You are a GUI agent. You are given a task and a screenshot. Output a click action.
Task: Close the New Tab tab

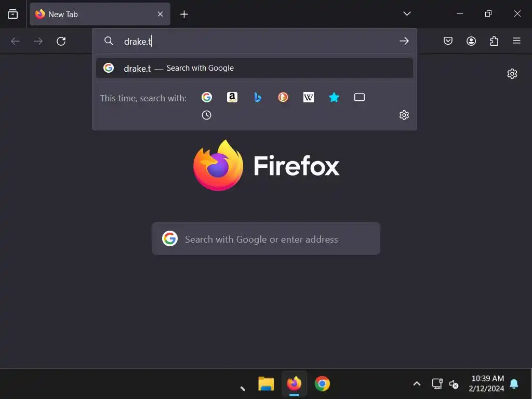(x=160, y=14)
